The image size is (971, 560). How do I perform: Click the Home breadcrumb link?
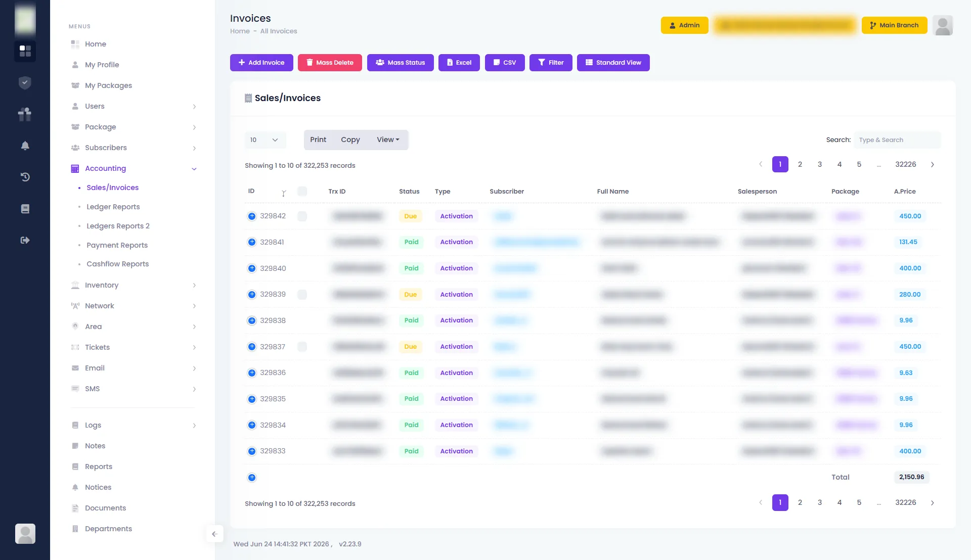click(x=240, y=31)
